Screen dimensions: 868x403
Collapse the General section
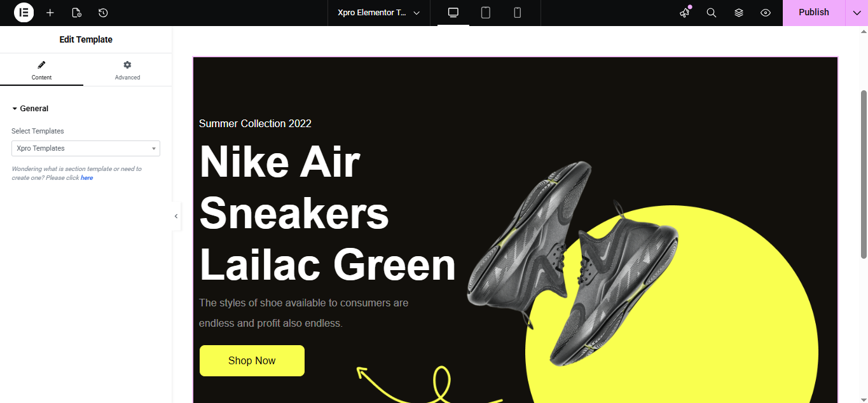(x=30, y=109)
